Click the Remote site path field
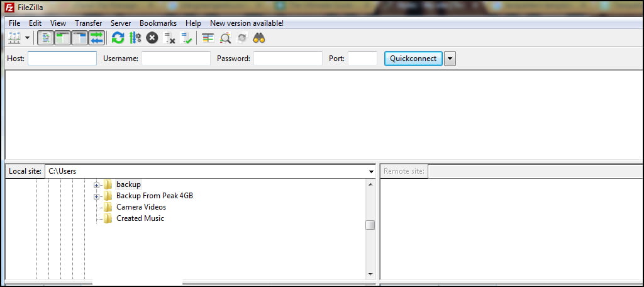This screenshot has width=644, height=287. coord(536,171)
